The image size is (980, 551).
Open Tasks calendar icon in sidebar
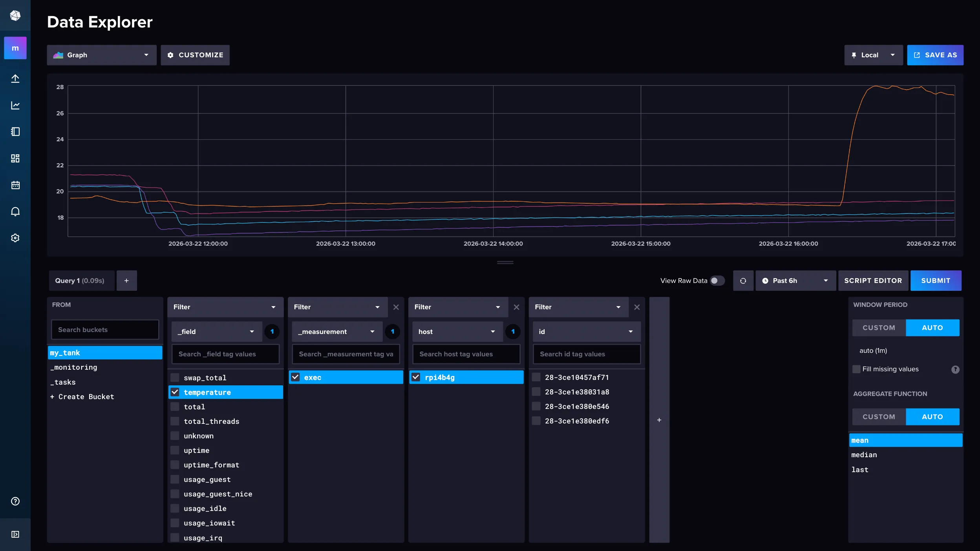(15, 185)
